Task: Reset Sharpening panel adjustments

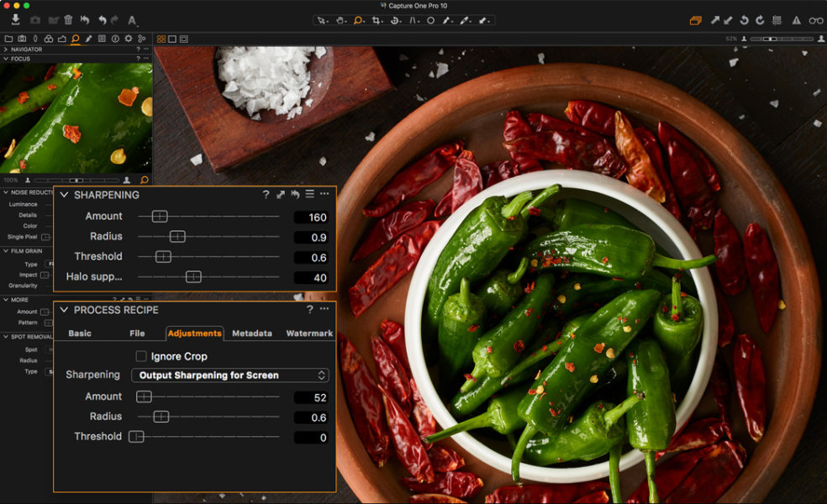Action: (x=295, y=195)
